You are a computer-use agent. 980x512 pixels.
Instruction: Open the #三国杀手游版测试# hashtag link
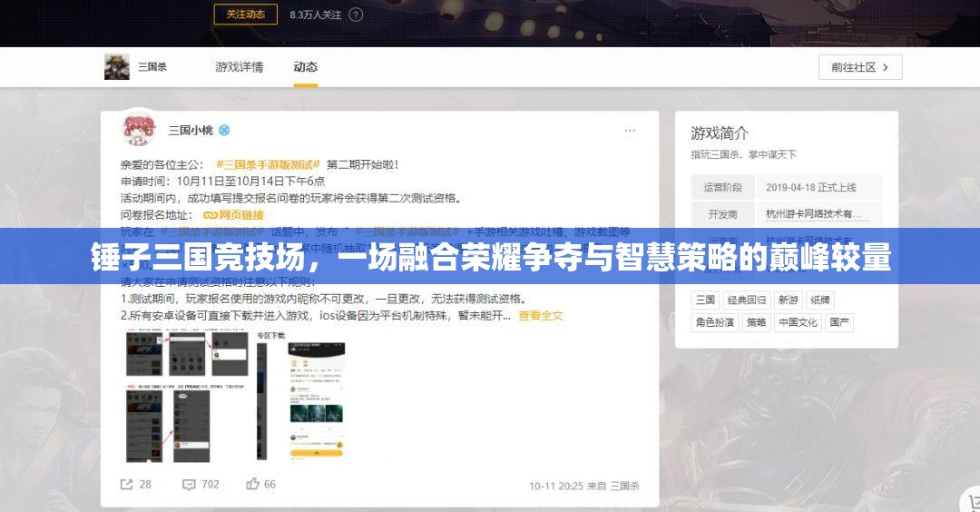[x=268, y=164]
